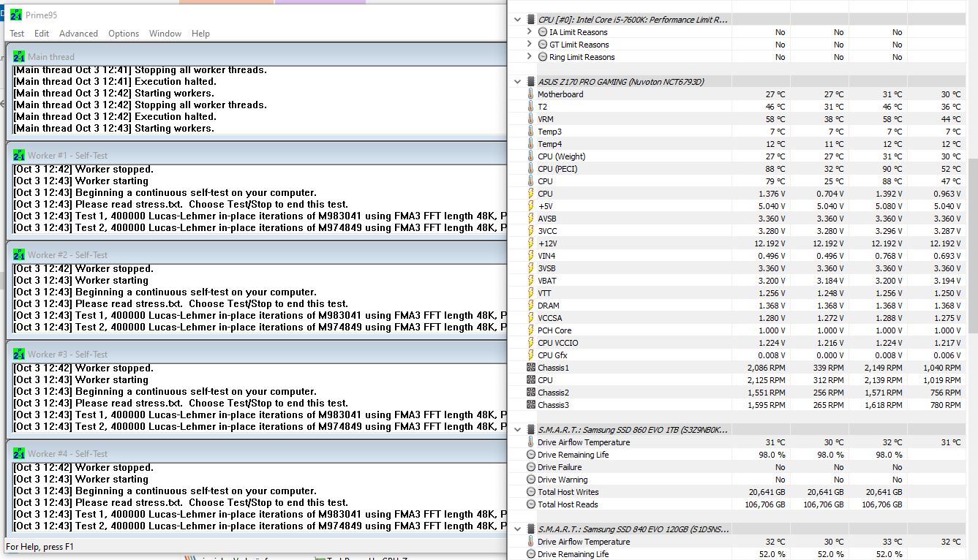Collapse the ASUS Z170 PRO GAMING sensor group
978x560 pixels.
[518, 82]
